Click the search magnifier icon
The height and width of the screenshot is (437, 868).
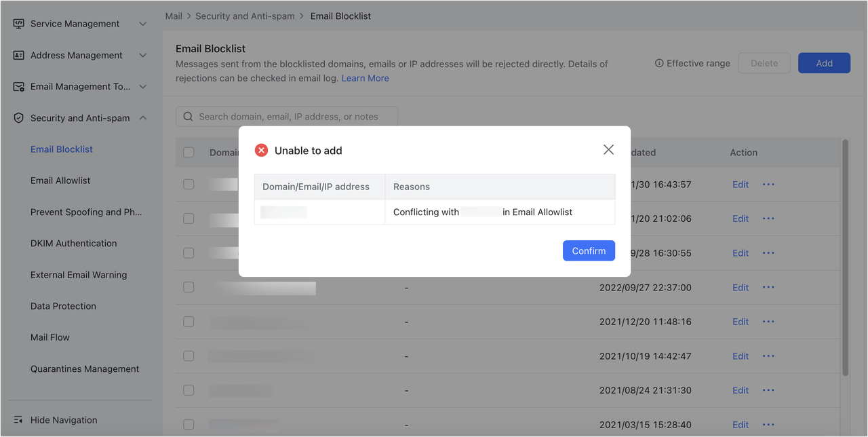[x=188, y=116]
